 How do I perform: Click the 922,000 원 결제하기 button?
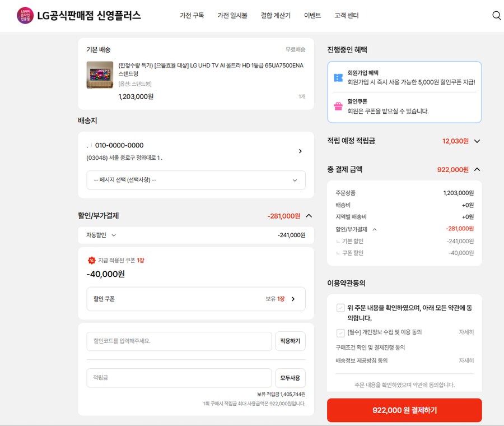pos(404,410)
